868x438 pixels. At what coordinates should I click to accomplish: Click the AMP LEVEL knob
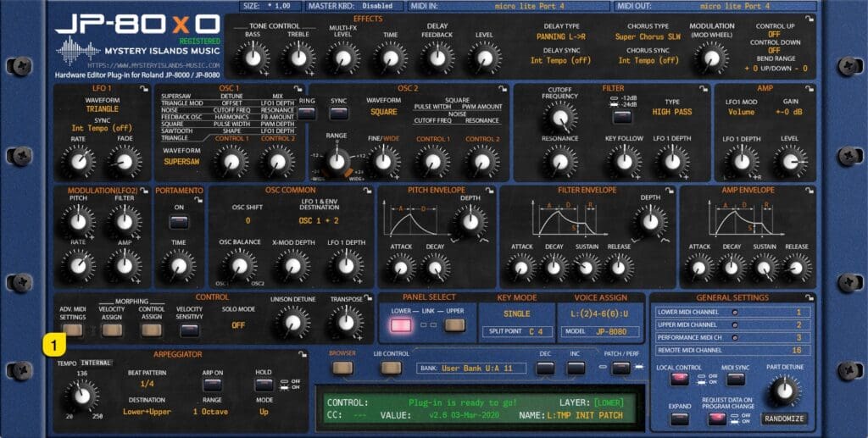click(789, 162)
